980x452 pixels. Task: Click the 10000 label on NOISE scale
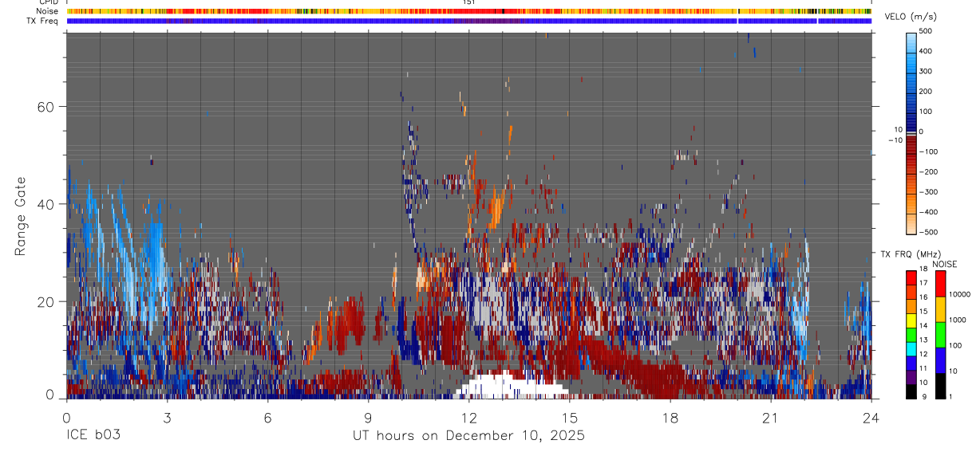click(959, 294)
